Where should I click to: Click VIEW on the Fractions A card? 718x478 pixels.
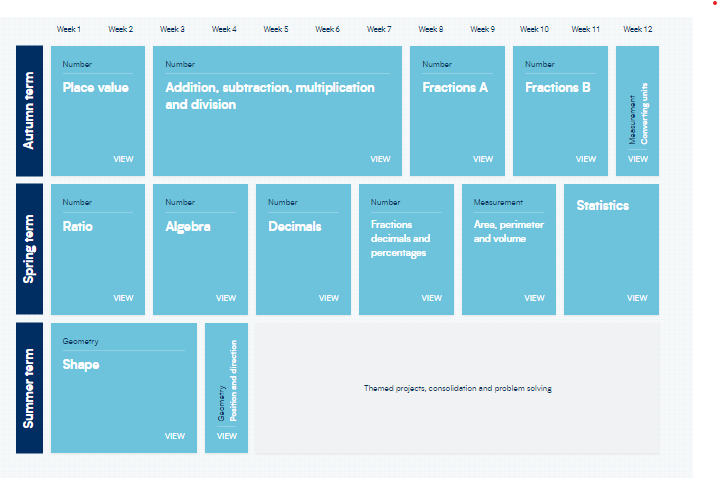click(483, 159)
